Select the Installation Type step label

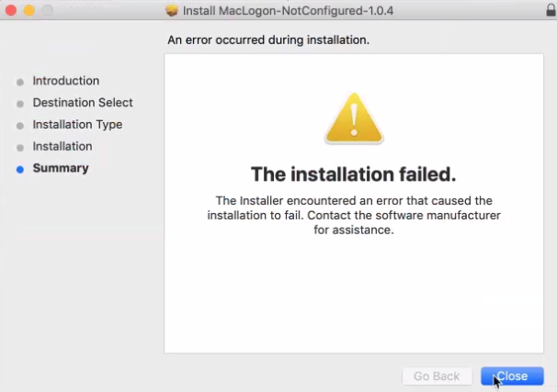click(x=77, y=125)
